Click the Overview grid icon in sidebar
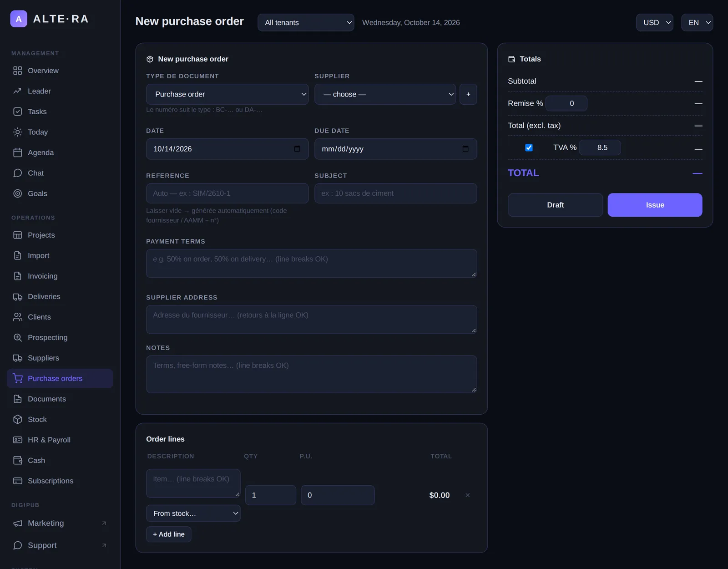This screenshot has height=569, width=728. pyautogui.click(x=17, y=71)
